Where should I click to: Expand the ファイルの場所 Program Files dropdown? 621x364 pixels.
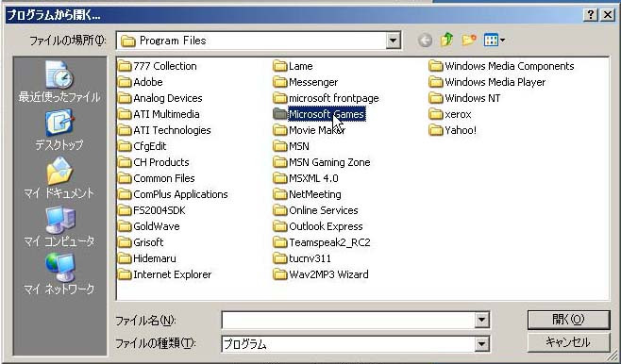[x=393, y=41]
